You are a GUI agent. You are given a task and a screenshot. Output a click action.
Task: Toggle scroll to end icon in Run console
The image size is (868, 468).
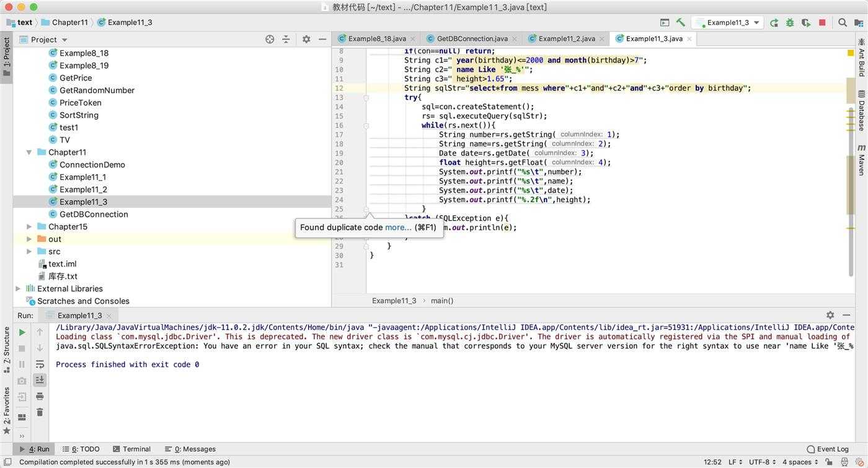(40, 380)
